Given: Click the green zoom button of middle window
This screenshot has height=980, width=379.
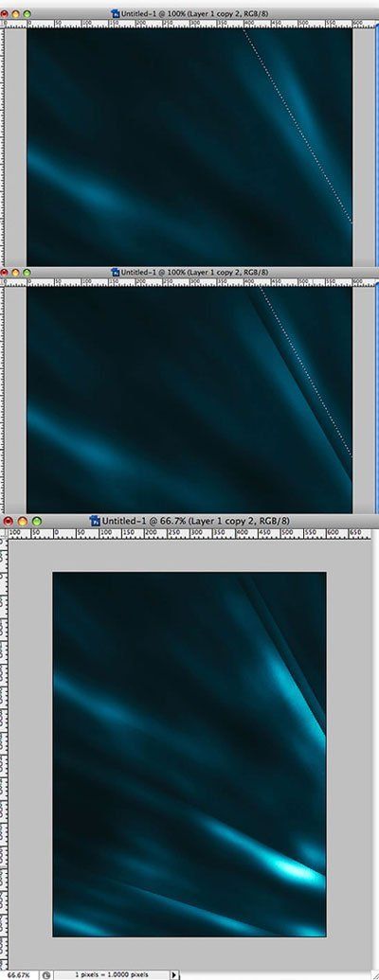Looking at the screenshot, I should point(27,273).
